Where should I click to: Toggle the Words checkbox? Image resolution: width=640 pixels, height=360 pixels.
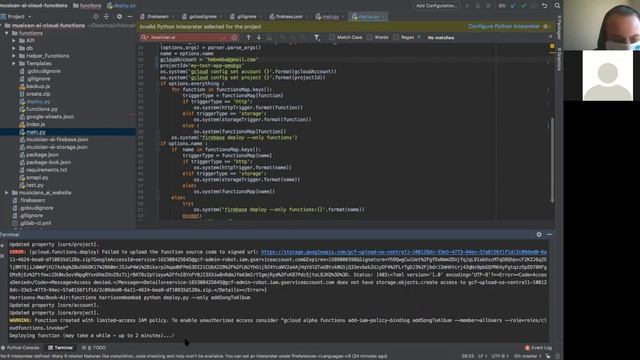point(369,37)
